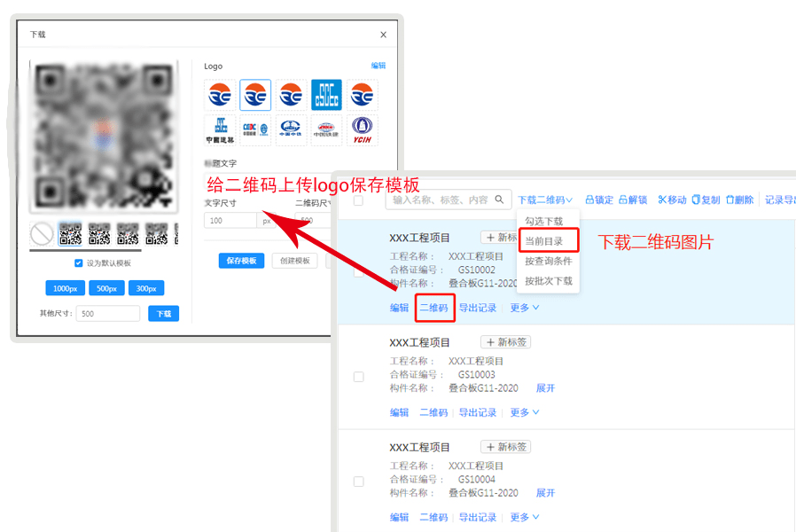Click the 创建模板 button
Screen dimensions: 796x532
pos(295,261)
